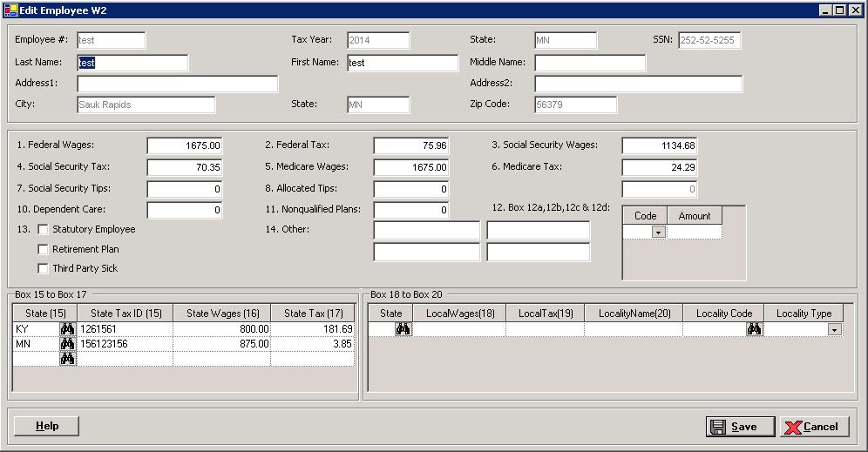Click the LocalityName(20) empty cell
Image resolution: width=868 pixels, height=452 pixels.
point(634,329)
